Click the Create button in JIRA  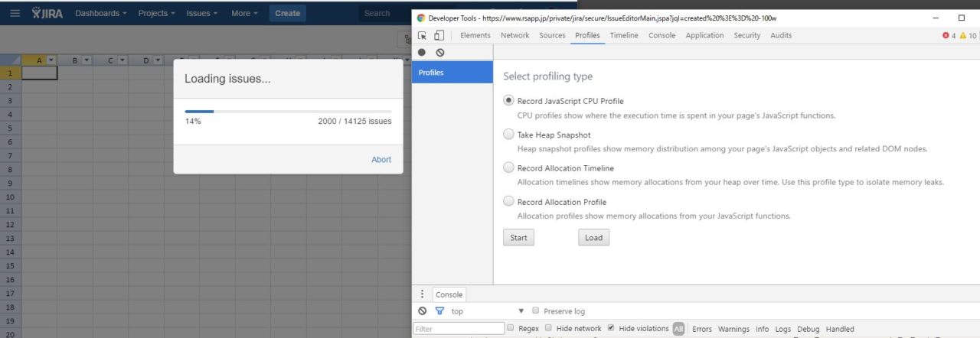[x=287, y=13]
